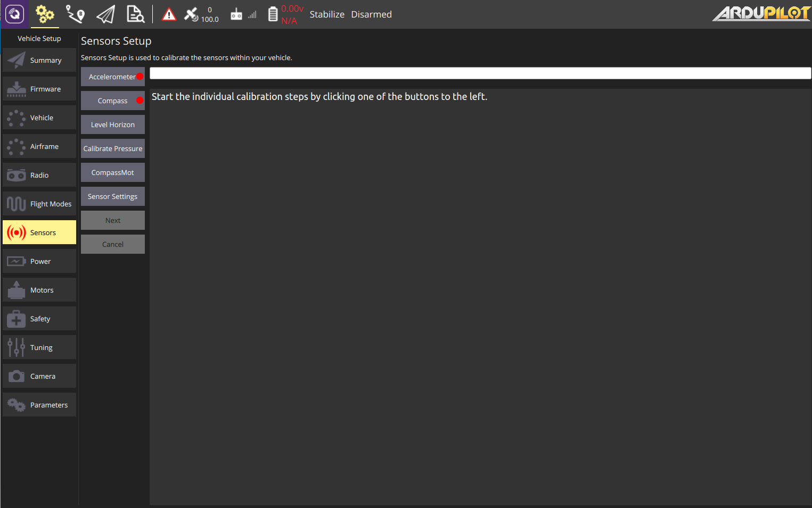Click the vehicle messages warning triangle

click(169, 14)
